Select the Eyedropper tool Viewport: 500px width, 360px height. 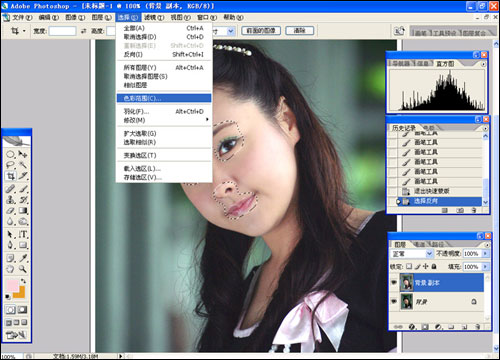click(x=23, y=258)
